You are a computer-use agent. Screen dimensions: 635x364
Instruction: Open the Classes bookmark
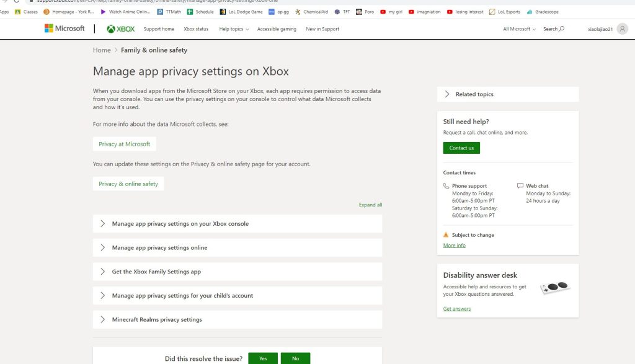point(26,12)
